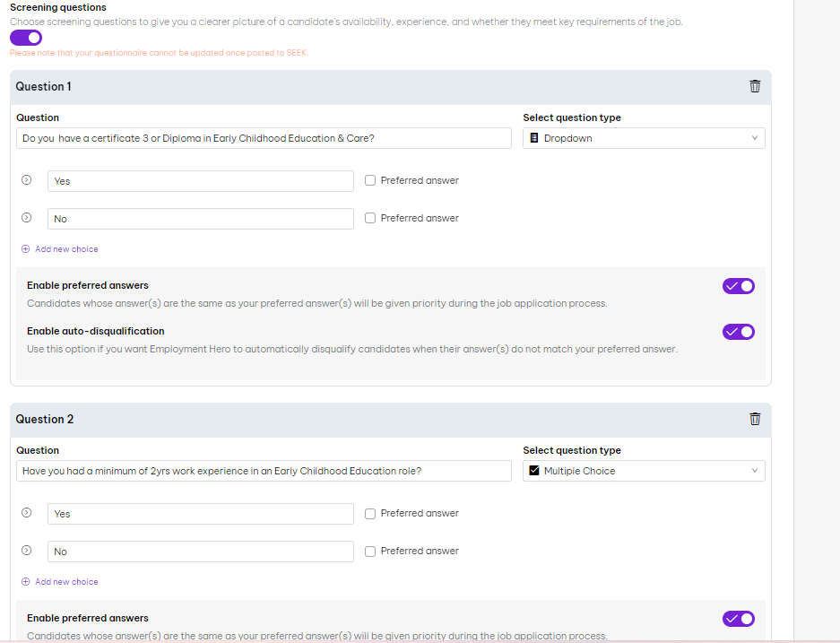
Task: Turn off auto-disqualification in Question 1
Action: point(738,332)
